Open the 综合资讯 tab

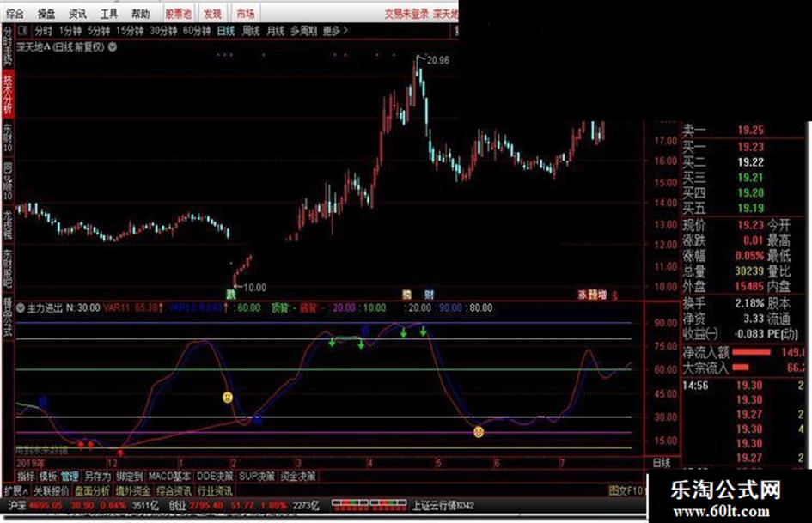coord(174,490)
